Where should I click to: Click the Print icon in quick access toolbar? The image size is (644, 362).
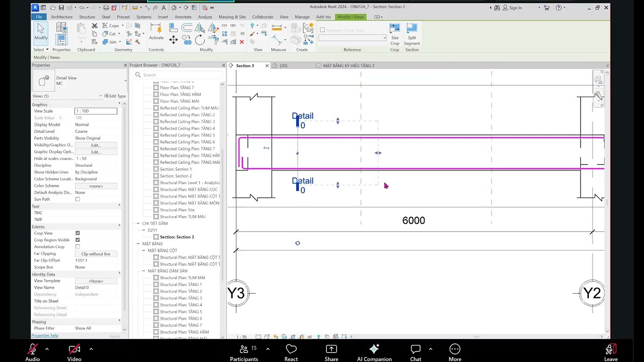tap(106, 8)
